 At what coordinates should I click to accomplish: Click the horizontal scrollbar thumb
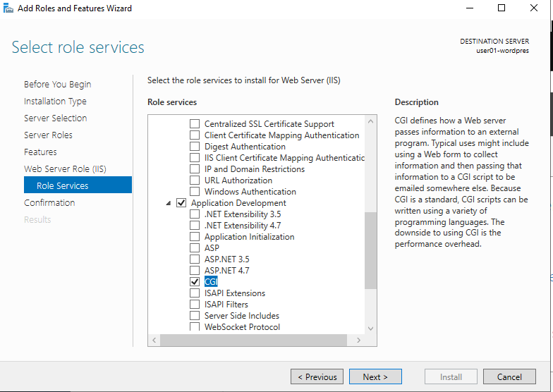click(253, 340)
